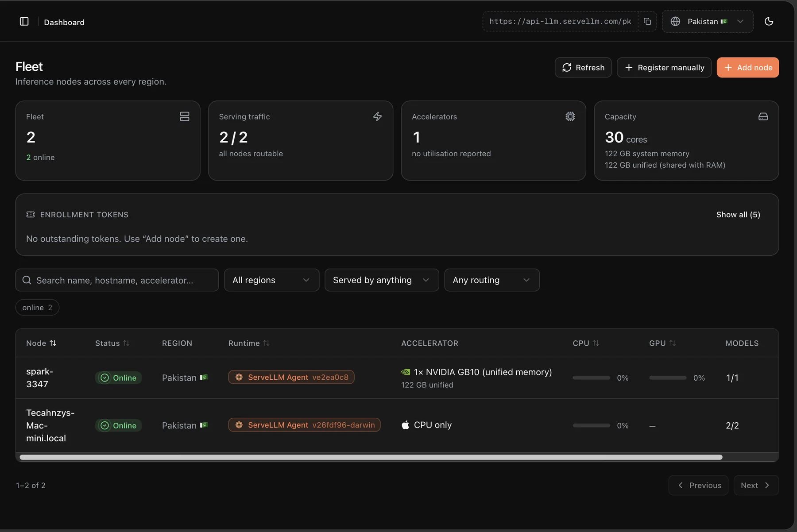
Task: Refresh the fleet list
Action: 583,67
